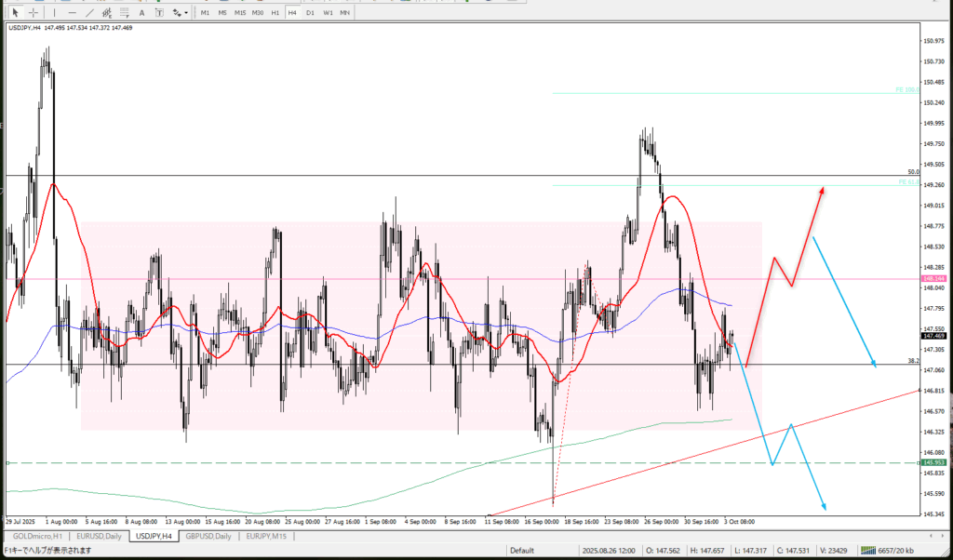953x560 pixels.
Task: Select the equidistant channel tool
Action: pyautogui.click(x=108, y=12)
